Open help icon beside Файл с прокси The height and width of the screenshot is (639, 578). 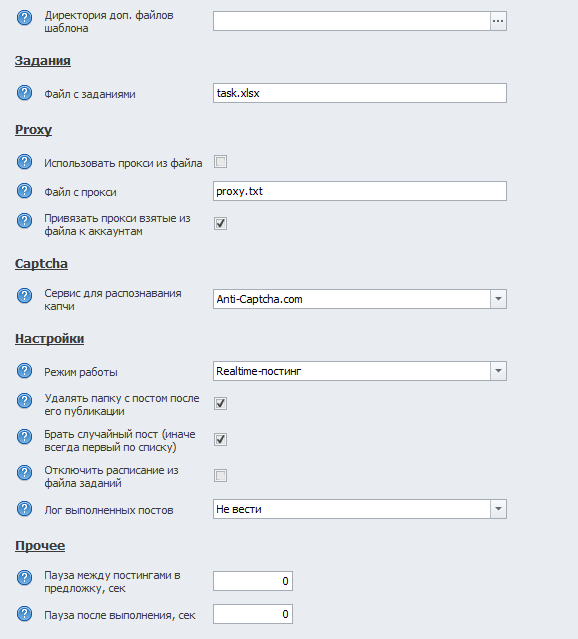24,191
